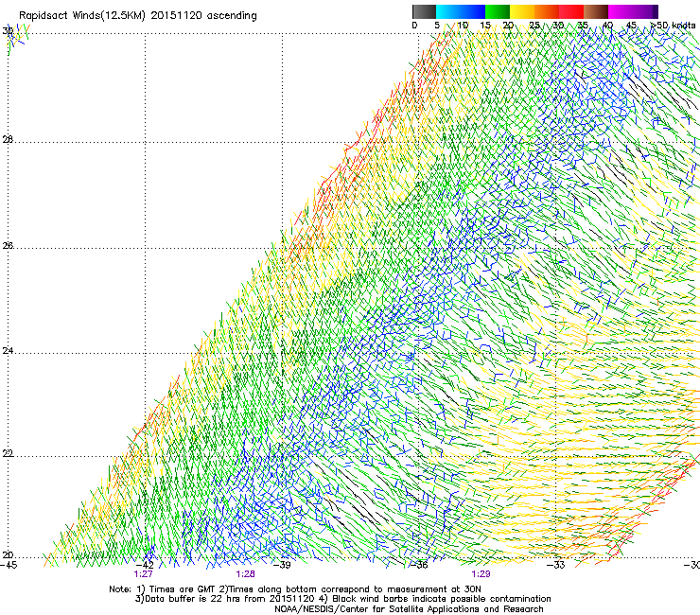Click the latitude label '28' on the left axis
Viewport: 700px width, 615px height.
pos(8,140)
